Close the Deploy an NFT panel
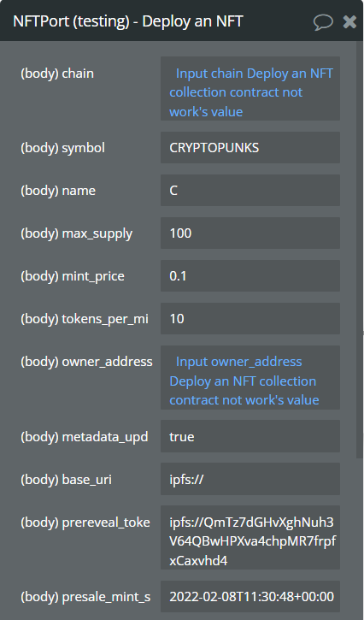The height and width of the screenshot is (620, 364). [x=349, y=21]
